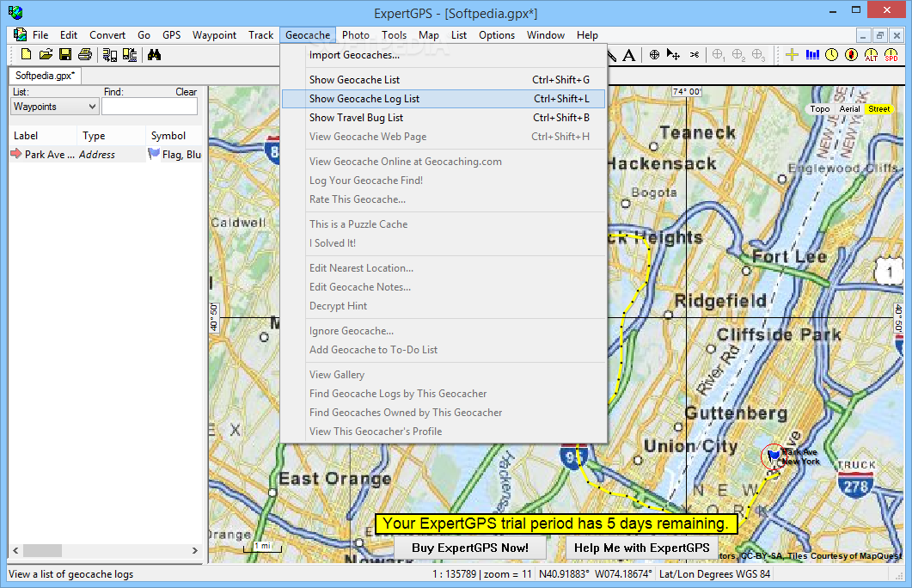Open the Options menu
Viewport: 912px width, 588px height.
point(497,35)
